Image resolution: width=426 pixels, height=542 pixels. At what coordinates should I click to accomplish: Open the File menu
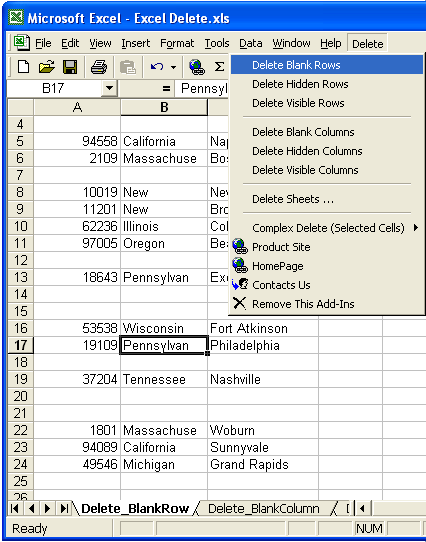click(43, 43)
